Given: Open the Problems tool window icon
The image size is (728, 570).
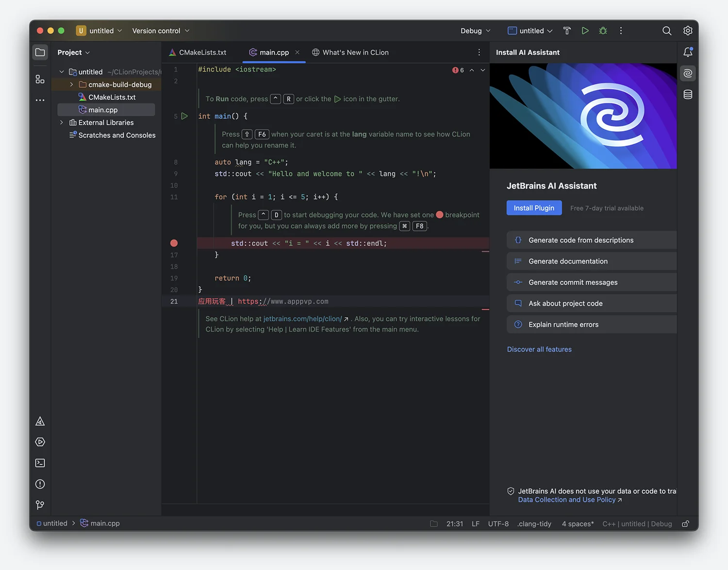Looking at the screenshot, I should tap(40, 484).
